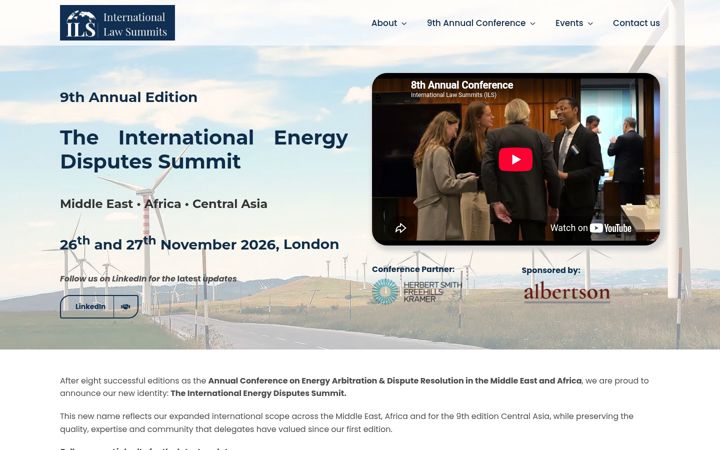Click the share arrow icon on video
The width and height of the screenshot is (720, 450).
[x=400, y=228]
